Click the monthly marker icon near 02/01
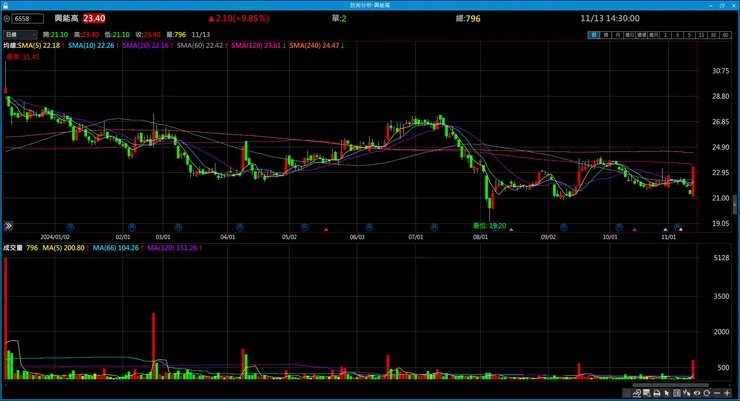This screenshot has height=401, width=740. click(x=132, y=227)
